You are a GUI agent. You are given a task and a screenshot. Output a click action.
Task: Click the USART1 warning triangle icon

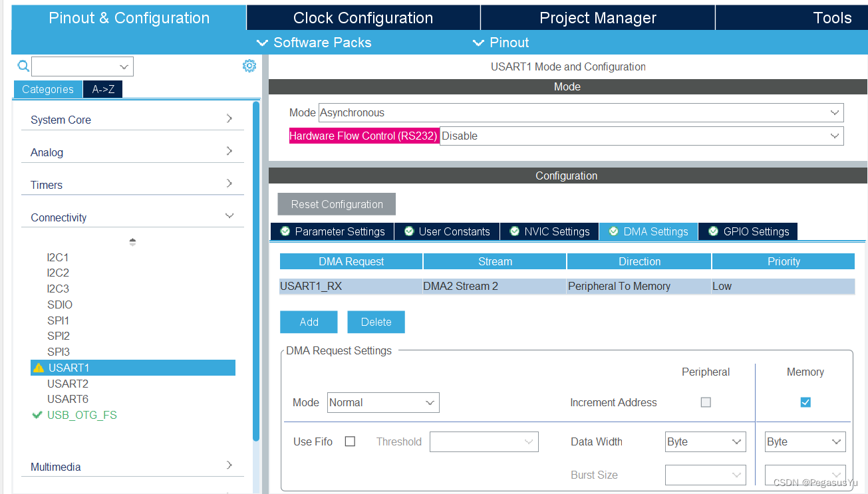click(x=39, y=368)
